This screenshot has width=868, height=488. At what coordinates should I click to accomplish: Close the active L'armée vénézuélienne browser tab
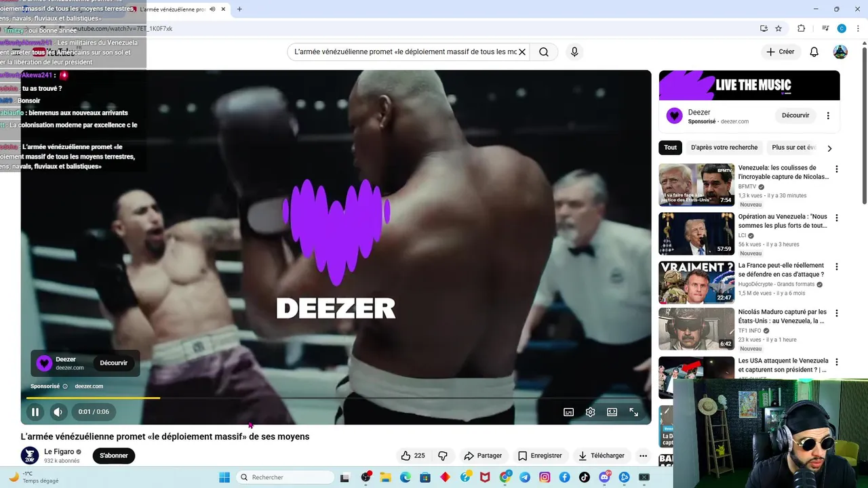pos(223,9)
